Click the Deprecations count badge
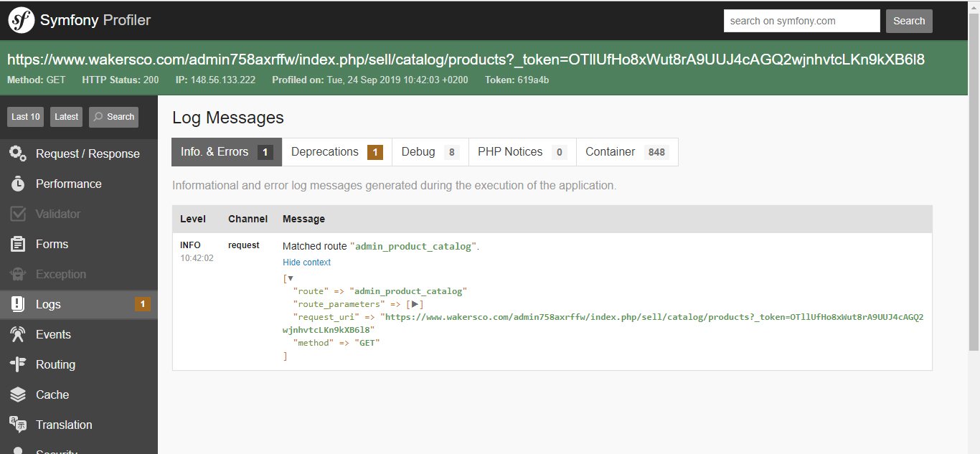This screenshot has height=454, width=980. 375,152
